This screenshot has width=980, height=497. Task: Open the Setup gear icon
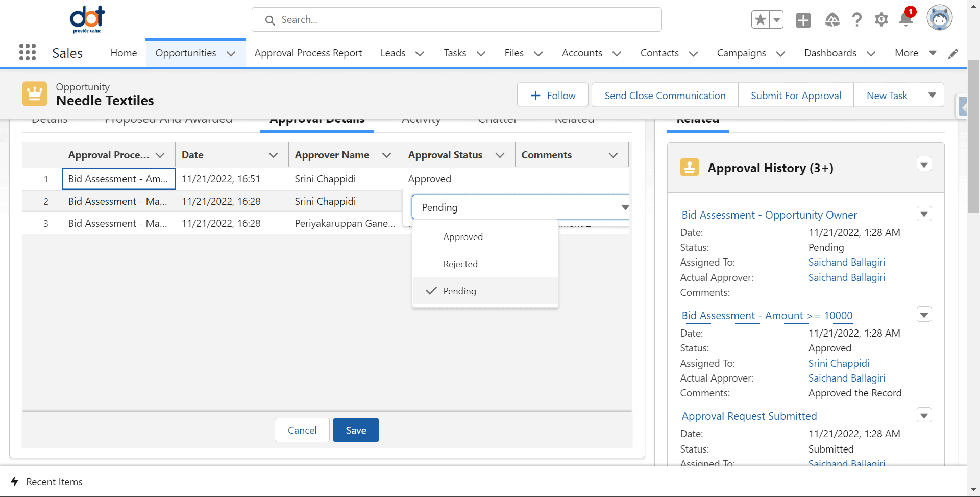pyautogui.click(x=881, y=20)
